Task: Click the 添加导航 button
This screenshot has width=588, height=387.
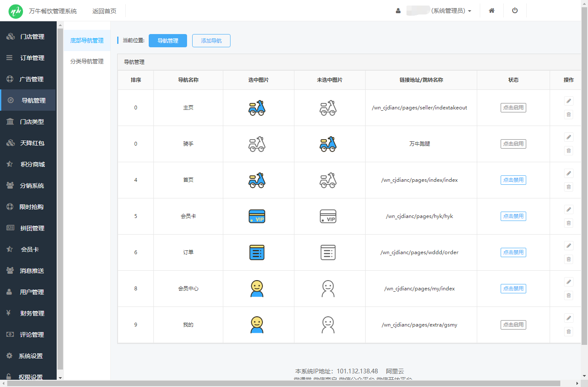Action: click(211, 40)
